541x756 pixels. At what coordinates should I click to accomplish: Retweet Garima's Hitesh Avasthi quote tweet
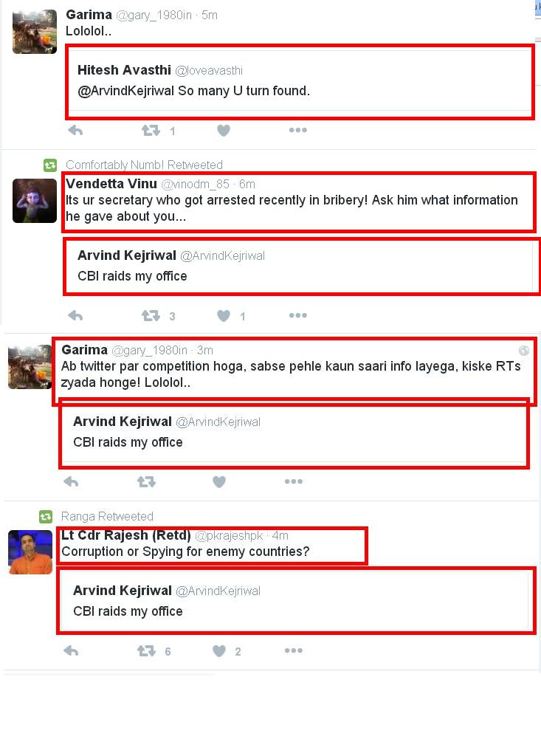coord(151,130)
